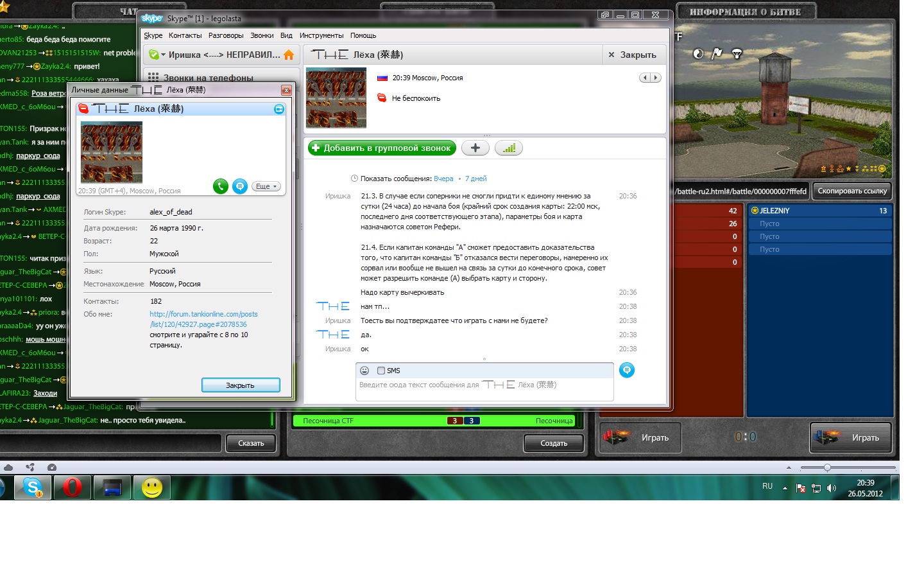This screenshot has width=924, height=578.
Task: Open the Вид menu
Action: pos(286,35)
